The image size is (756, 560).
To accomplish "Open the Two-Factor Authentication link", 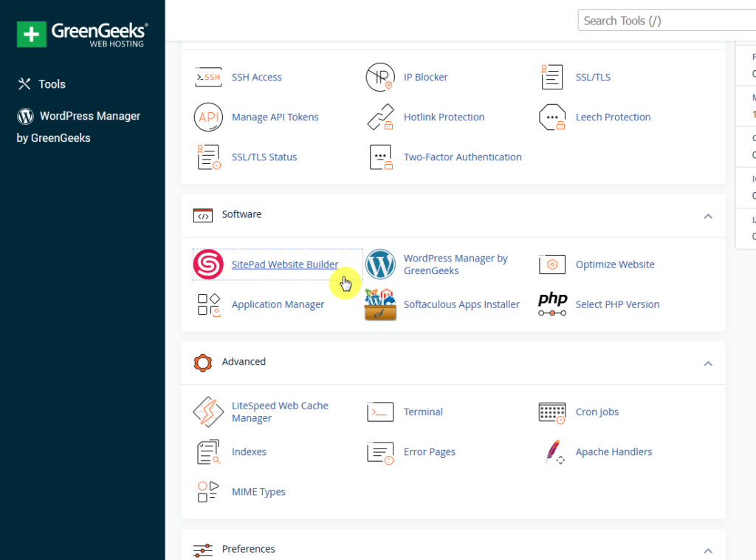I will (463, 157).
